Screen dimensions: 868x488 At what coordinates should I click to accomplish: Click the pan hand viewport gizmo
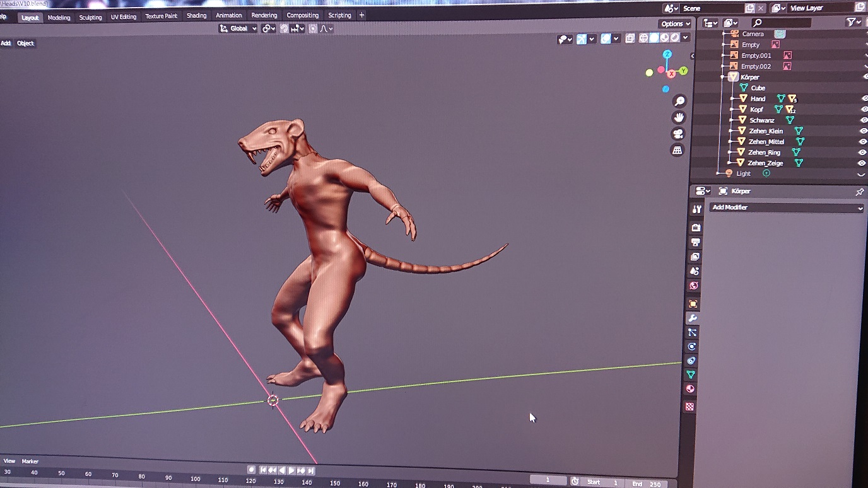coord(679,118)
